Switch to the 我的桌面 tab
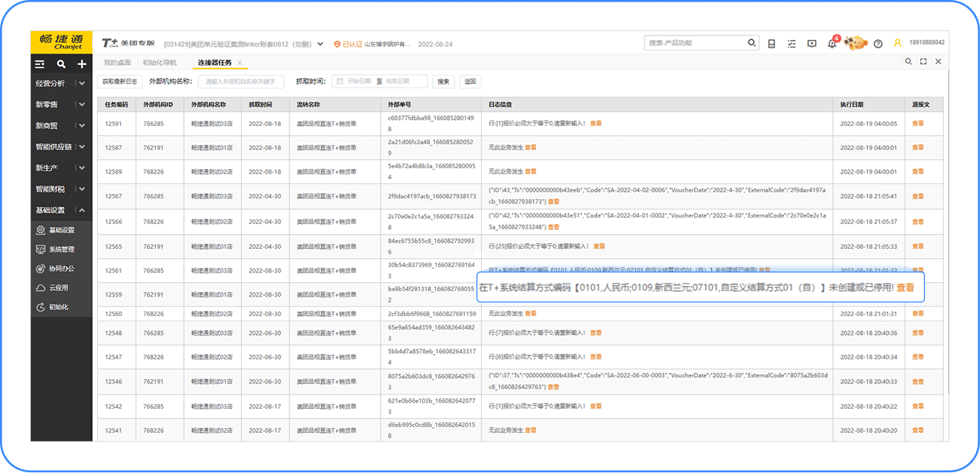Image resolution: width=980 pixels, height=473 pixels. (x=117, y=63)
